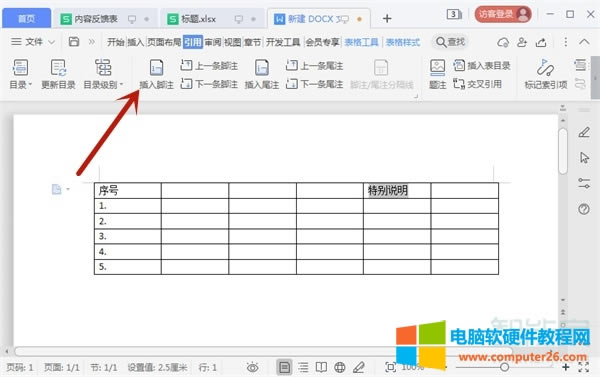Switch to web layout globe view
600x377 pixels.
[340, 367]
